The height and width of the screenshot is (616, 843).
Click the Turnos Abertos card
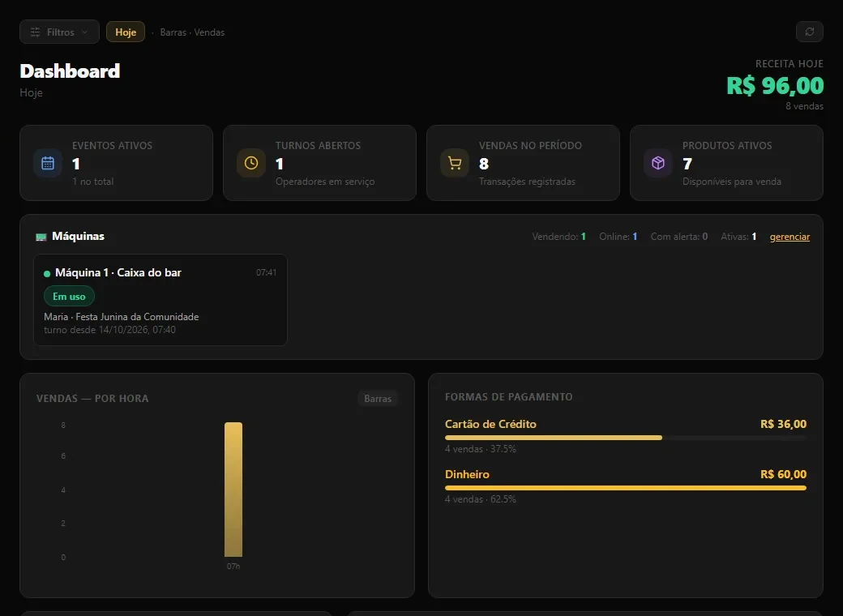[x=319, y=163]
